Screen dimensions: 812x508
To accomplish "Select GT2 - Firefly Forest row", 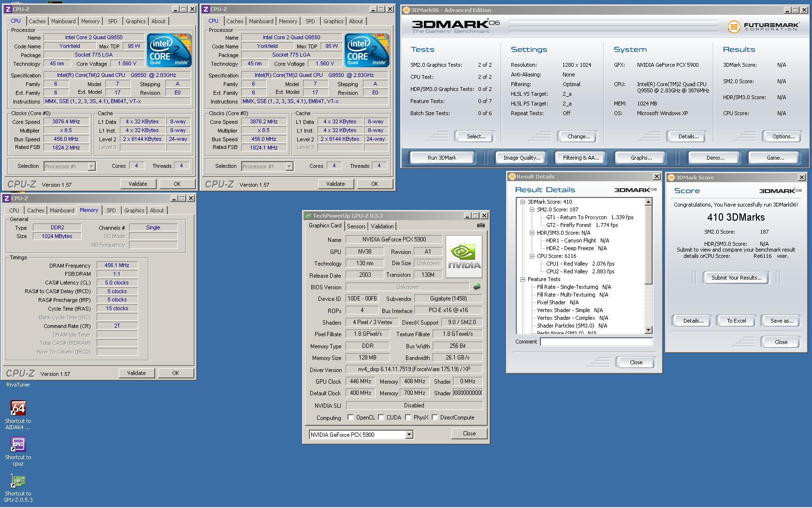I will (x=582, y=225).
